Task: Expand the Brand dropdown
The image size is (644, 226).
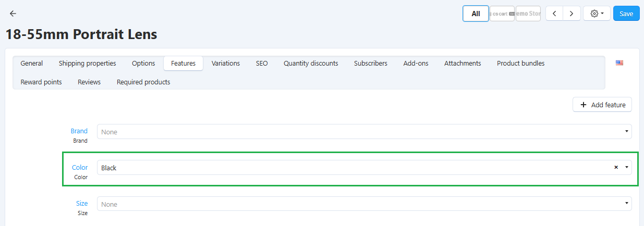Action: (364, 132)
